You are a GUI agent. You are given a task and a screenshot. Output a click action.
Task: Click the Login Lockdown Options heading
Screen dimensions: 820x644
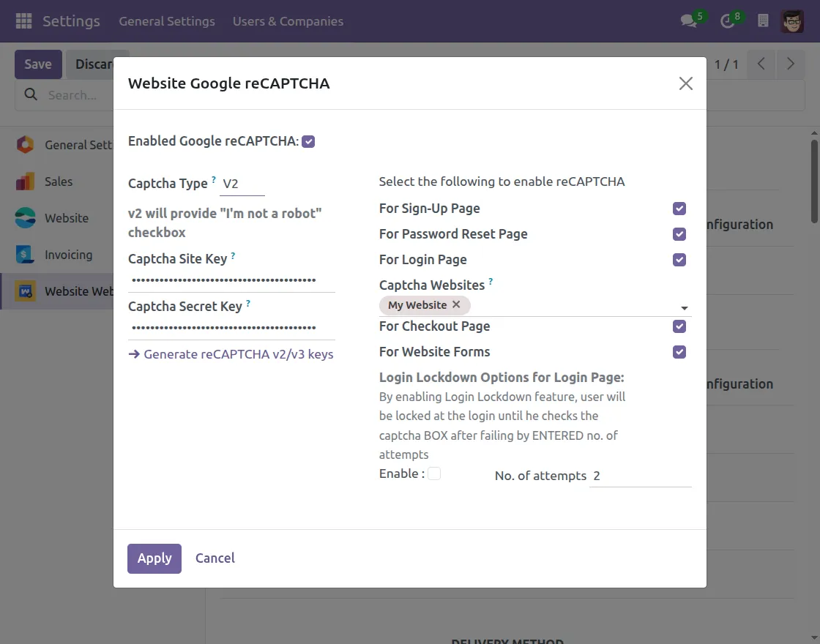(x=502, y=378)
